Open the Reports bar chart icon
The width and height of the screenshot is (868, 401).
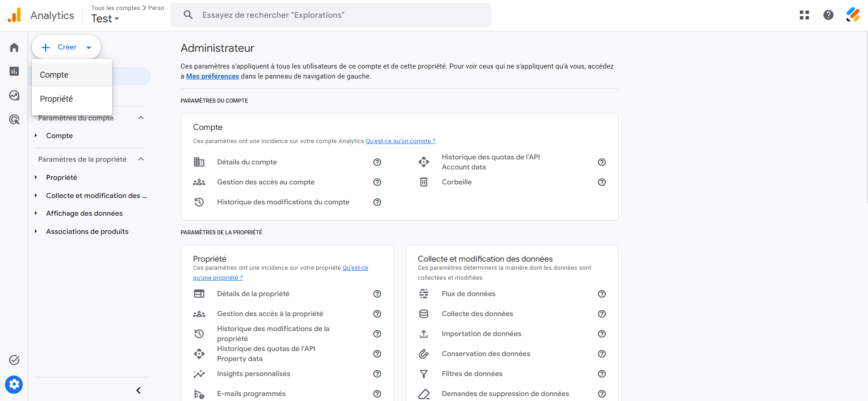pyautogui.click(x=14, y=71)
